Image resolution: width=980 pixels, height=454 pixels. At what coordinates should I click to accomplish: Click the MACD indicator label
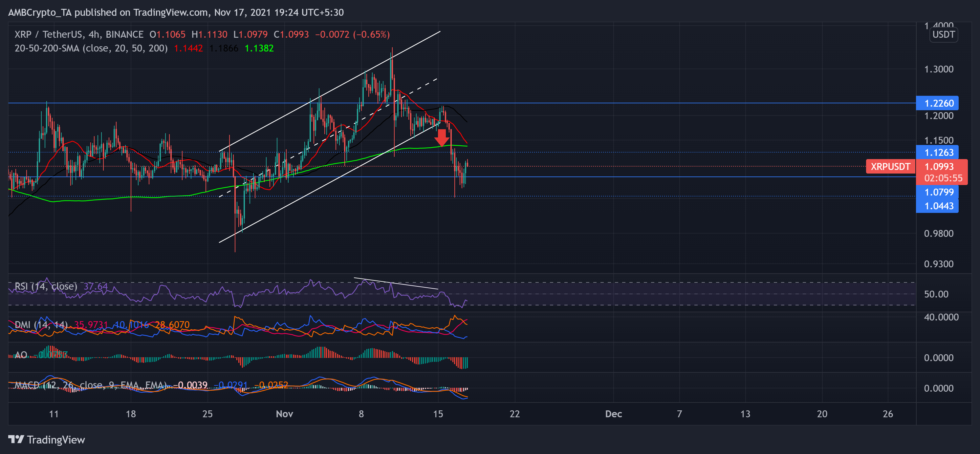click(x=91, y=385)
